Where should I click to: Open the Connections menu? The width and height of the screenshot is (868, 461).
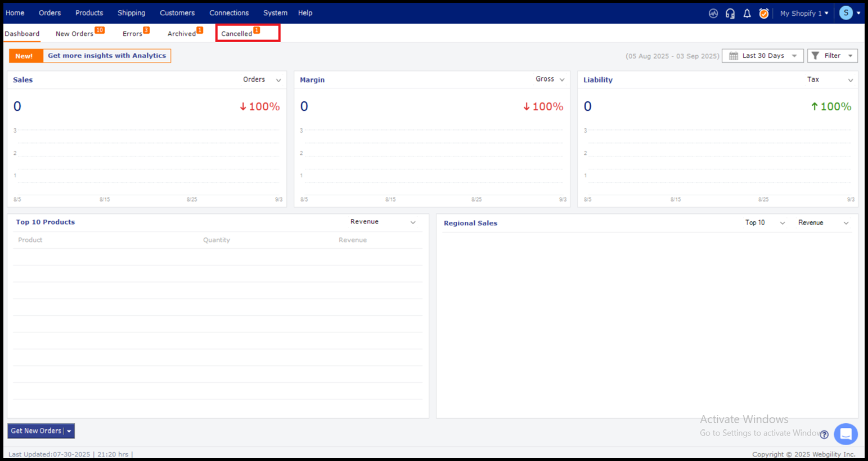(229, 13)
